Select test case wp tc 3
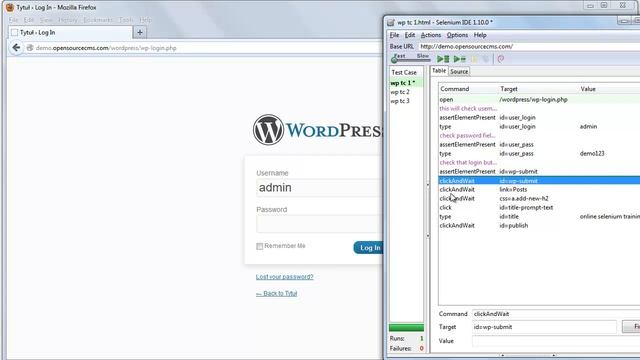 tap(406, 101)
